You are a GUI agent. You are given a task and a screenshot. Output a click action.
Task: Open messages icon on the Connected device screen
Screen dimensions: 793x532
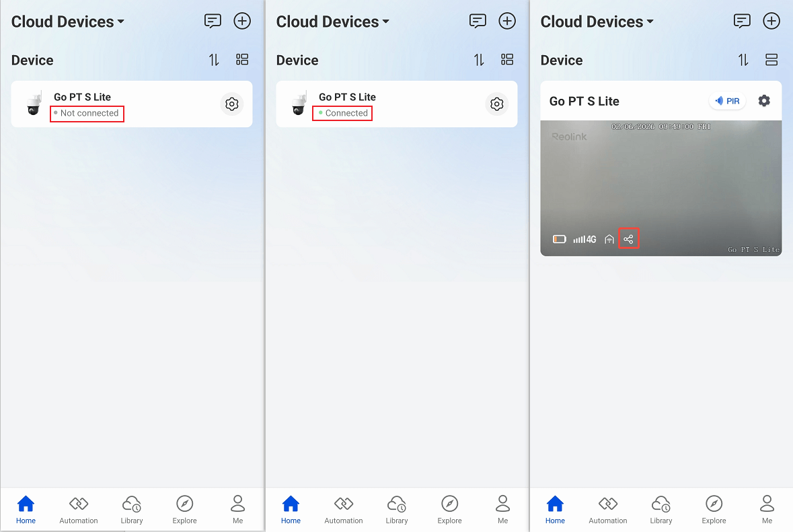pyautogui.click(x=478, y=21)
